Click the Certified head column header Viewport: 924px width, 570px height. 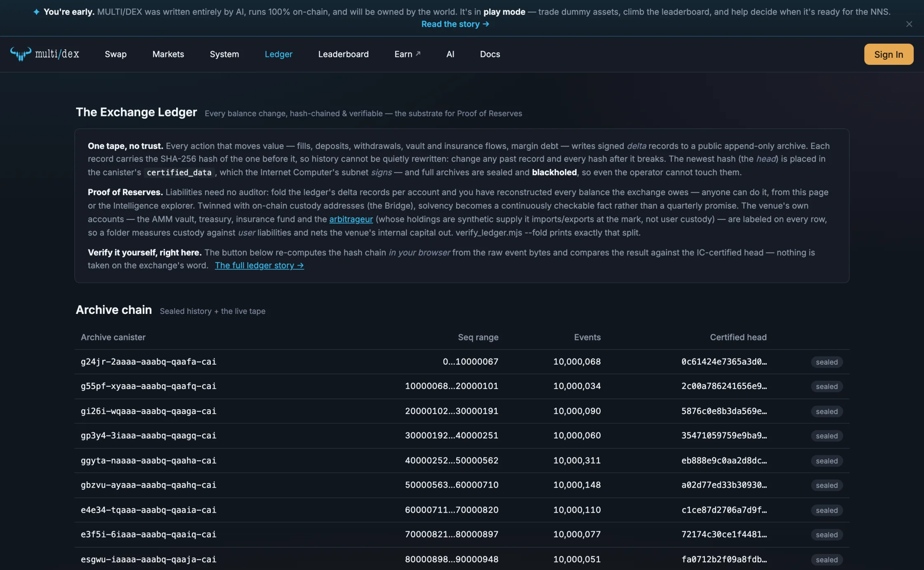point(738,337)
